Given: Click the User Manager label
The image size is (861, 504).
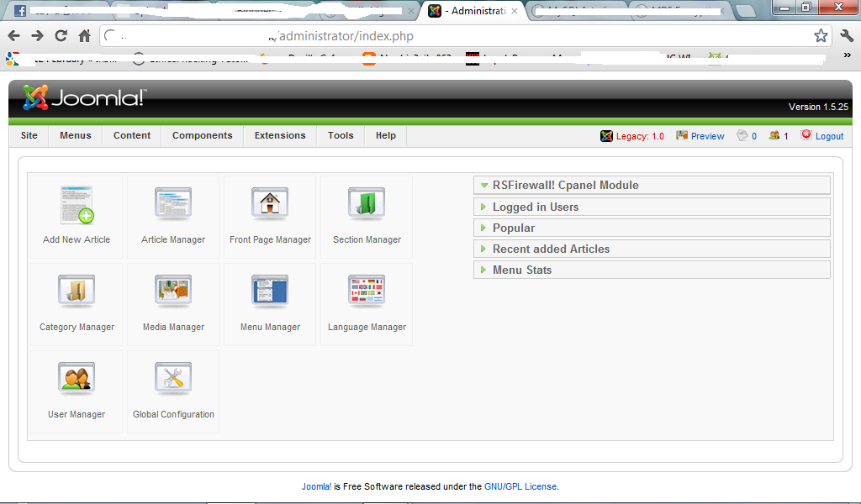Looking at the screenshot, I should (x=77, y=415).
